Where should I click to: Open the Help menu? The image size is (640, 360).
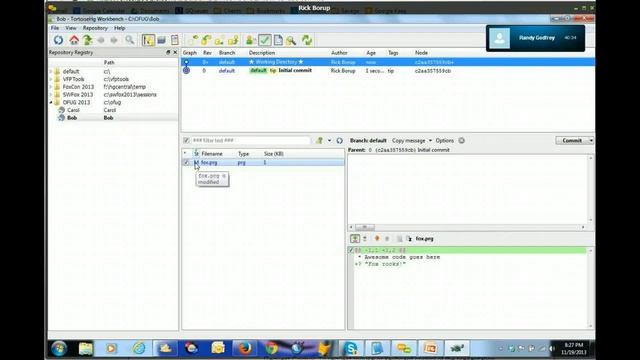[120, 28]
